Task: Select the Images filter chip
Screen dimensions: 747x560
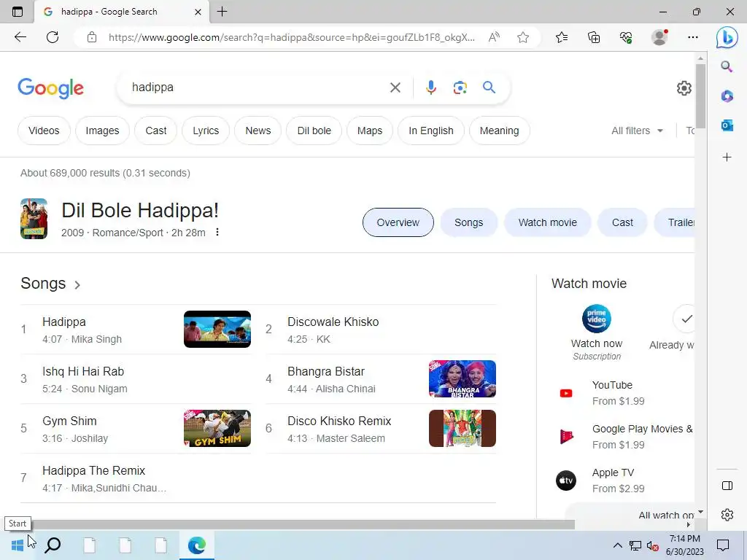Action: coord(102,131)
